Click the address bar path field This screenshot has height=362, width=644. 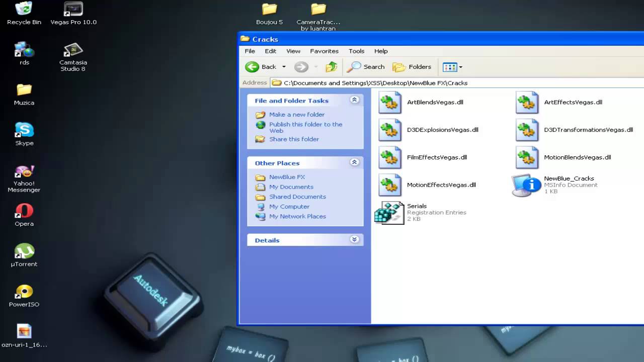tap(457, 83)
